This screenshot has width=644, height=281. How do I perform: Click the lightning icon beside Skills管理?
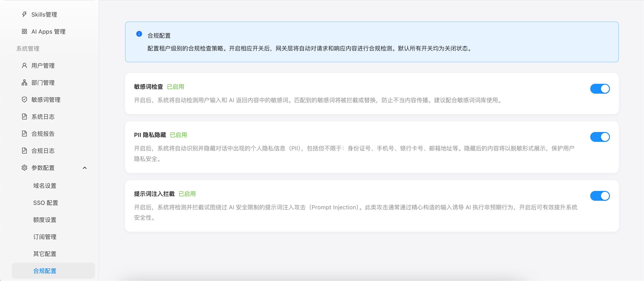[x=24, y=14]
